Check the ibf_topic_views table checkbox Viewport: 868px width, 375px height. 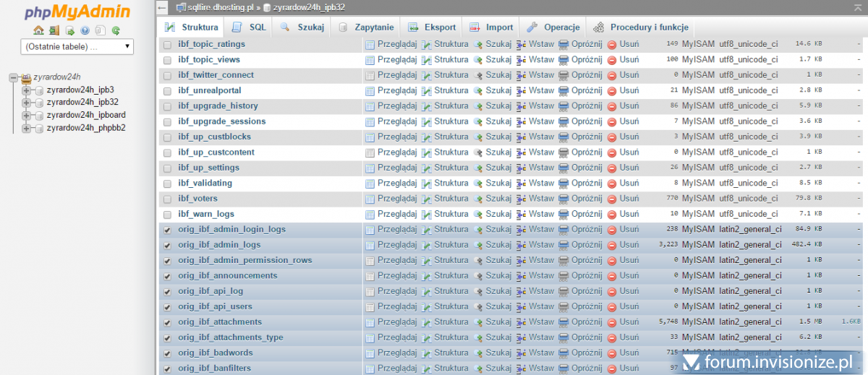click(x=168, y=60)
